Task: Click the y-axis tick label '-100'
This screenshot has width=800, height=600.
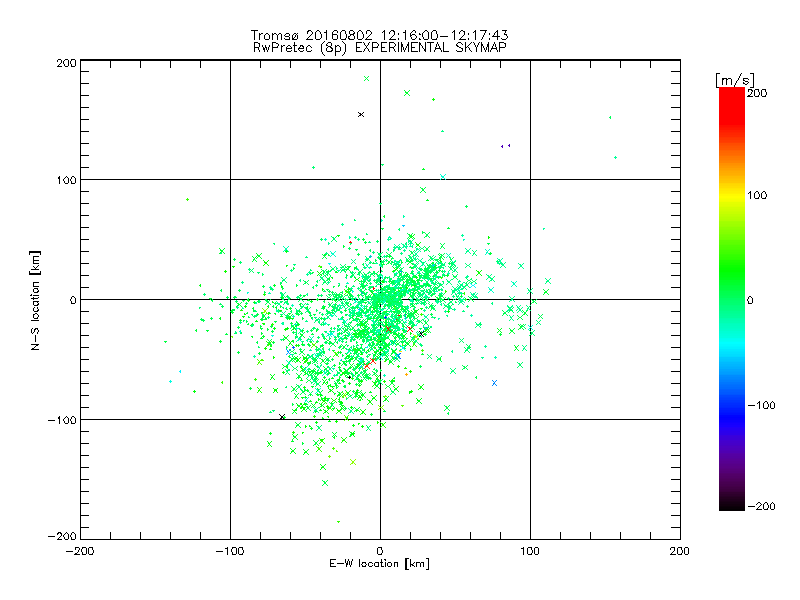Action: pyautogui.click(x=62, y=420)
